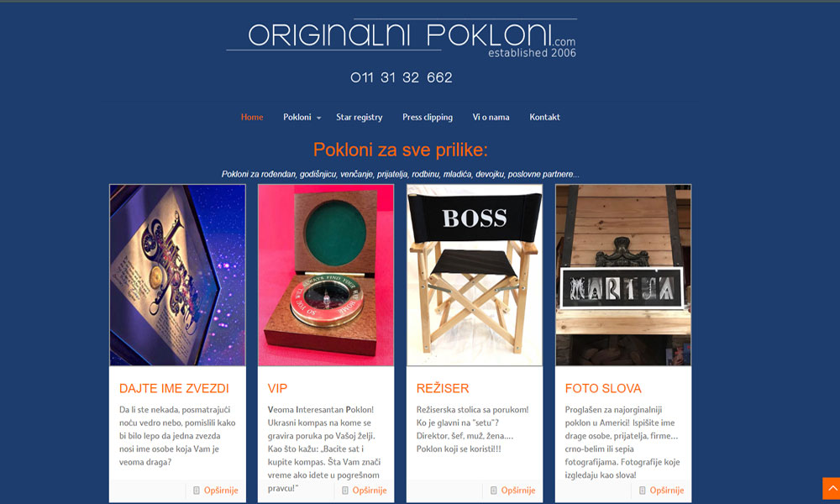Click document icon beside Opširnije under Dajte ime zvezdi
Viewport: 840px width, 504px height.
[x=197, y=490]
